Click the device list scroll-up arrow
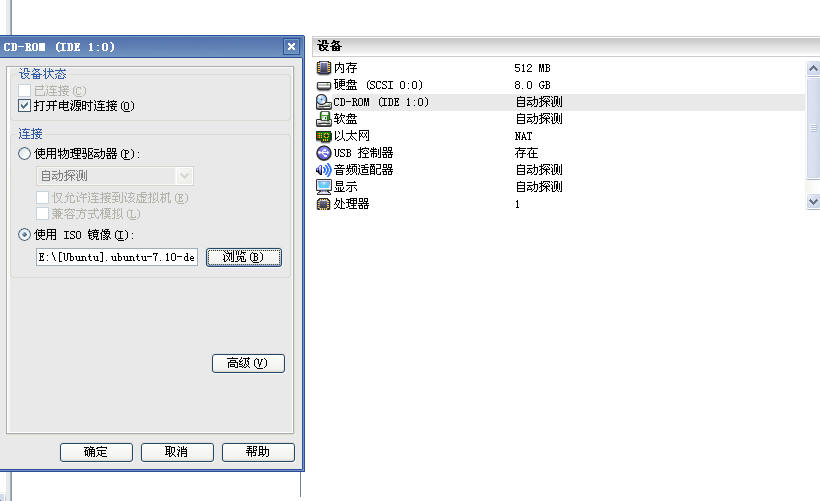 coord(813,69)
